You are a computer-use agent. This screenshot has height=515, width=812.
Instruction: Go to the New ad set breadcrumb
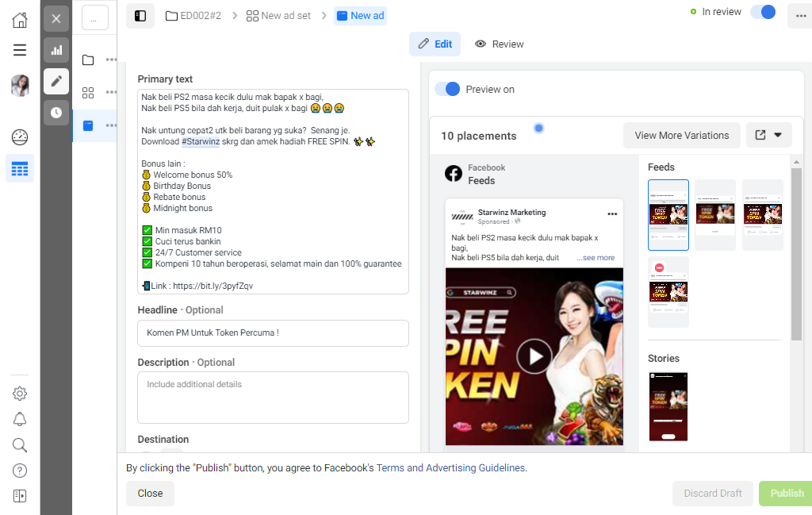click(x=278, y=16)
